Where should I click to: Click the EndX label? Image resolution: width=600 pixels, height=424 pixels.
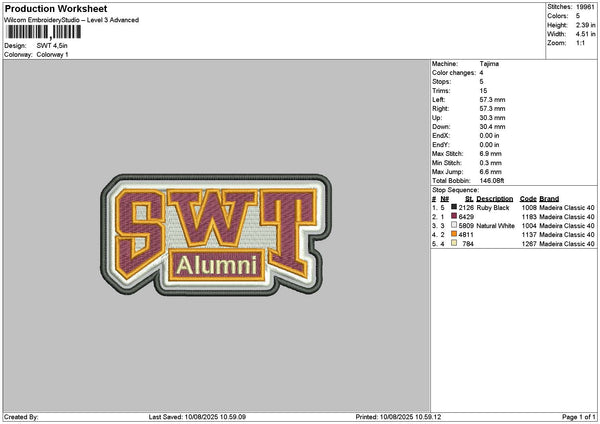click(441, 136)
